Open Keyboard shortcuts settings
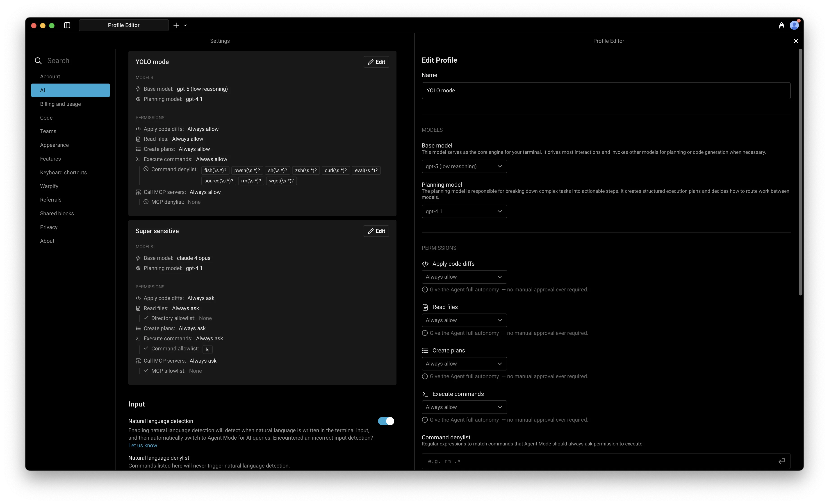The height and width of the screenshot is (504, 829). tap(63, 172)
